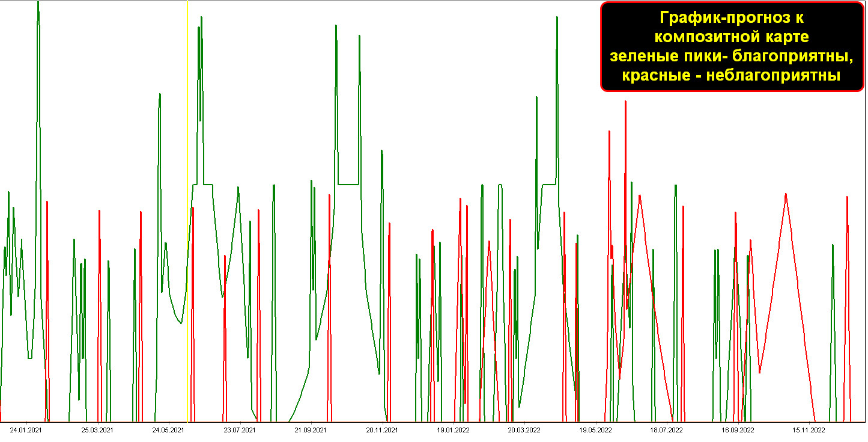Click the 23.07.2021 axis date
Screen dimensions: 868x442
[x=240, y=430]
